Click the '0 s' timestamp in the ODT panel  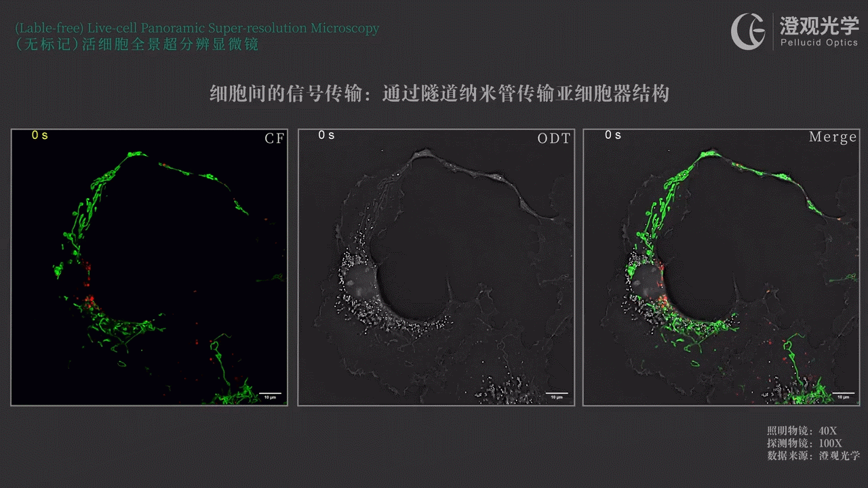pos(326,136)
